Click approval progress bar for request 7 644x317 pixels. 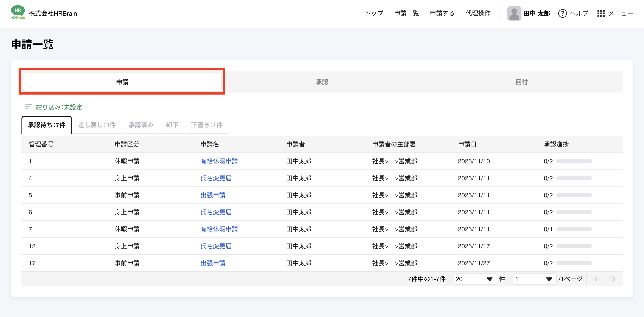pos(574,229)
